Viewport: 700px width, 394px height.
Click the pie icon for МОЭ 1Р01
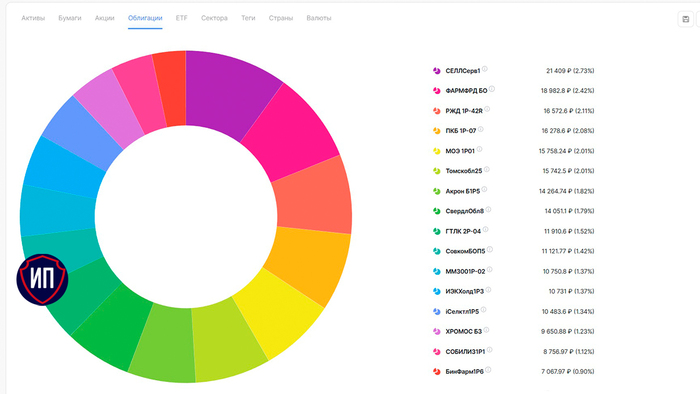[437, 151]
